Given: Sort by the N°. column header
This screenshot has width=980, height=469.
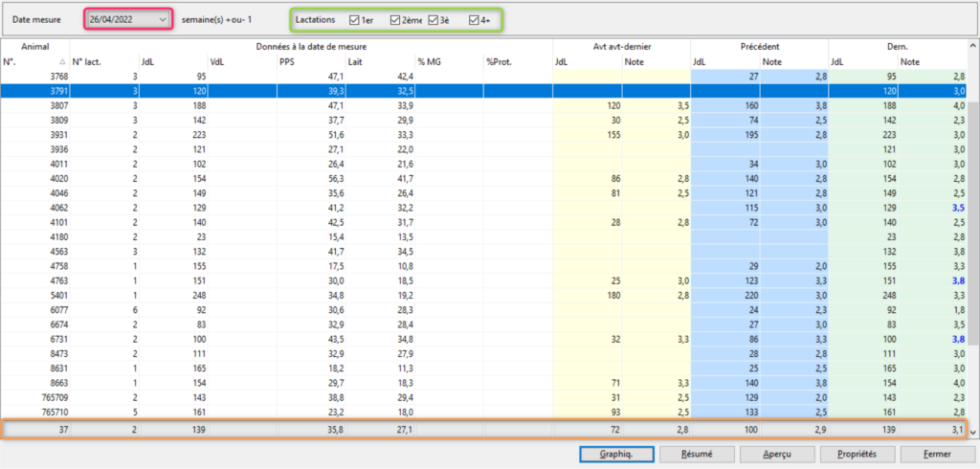Looking at the screenshot, I should [33, 61].
